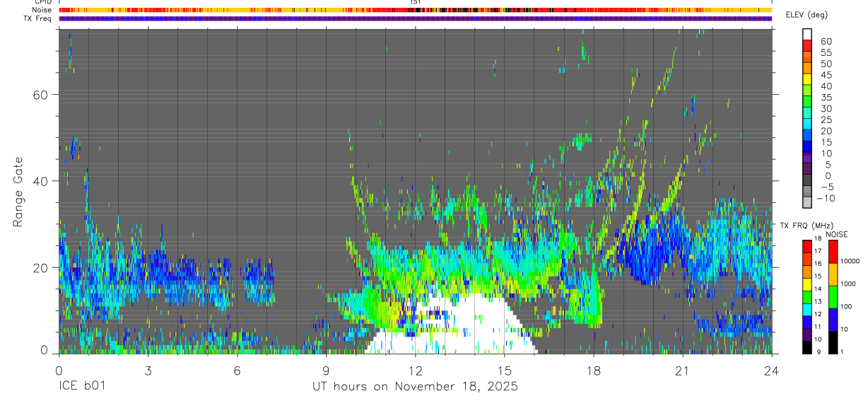This screenshot has height=401, width=868.
Task: Click the x-axis tick label '18' under the plot
Action: pyautogui.click(x=593, y=371)
